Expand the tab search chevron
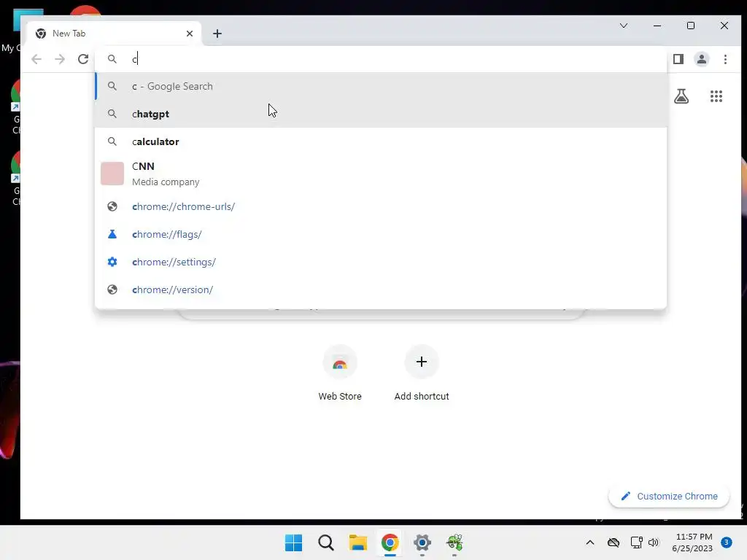The width and height of the screenshot is (747, 560). pos(624,26)
